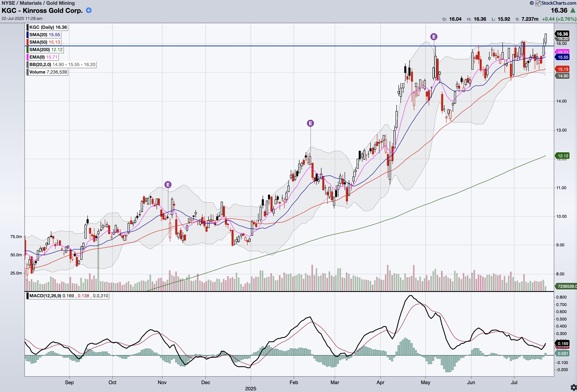The height and width of the screenshot is (392, 577).
Task: Click the green up-arrow beside the price
Action: click(573, 10)
